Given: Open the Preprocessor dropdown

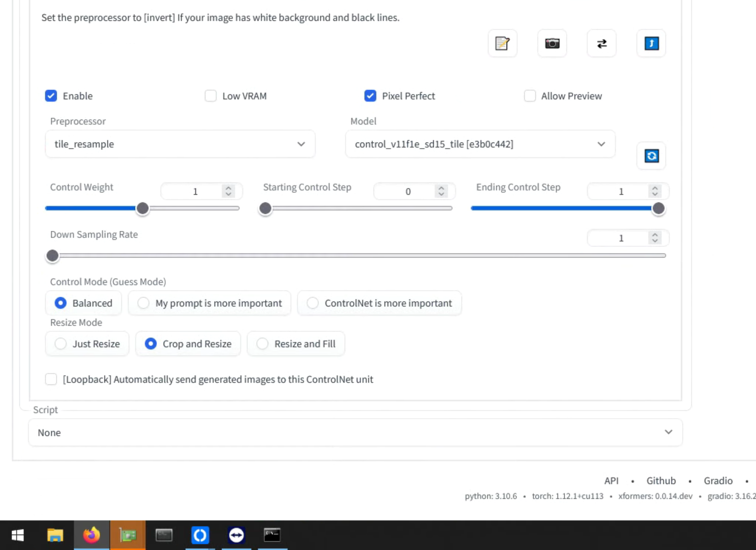Looking at the screenshot, I should point(180,144).
